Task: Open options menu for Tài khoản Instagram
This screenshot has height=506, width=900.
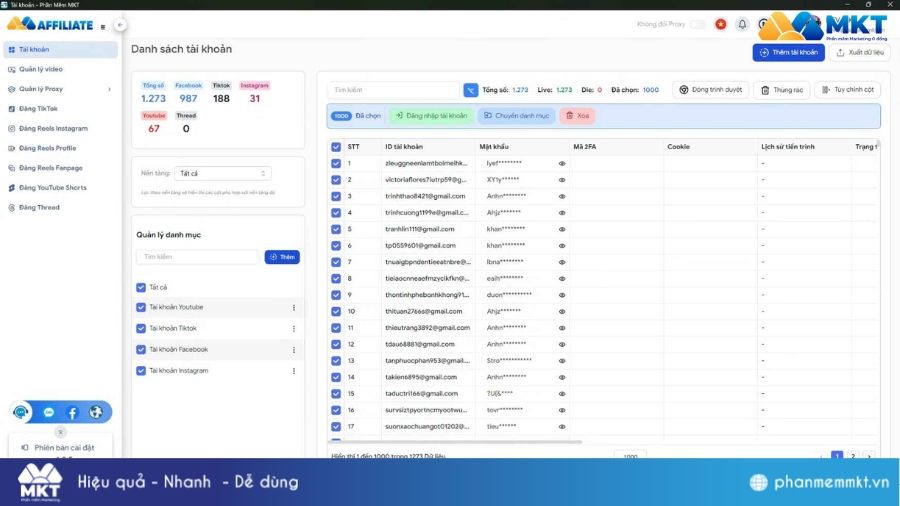Action: tap(294, 371)
